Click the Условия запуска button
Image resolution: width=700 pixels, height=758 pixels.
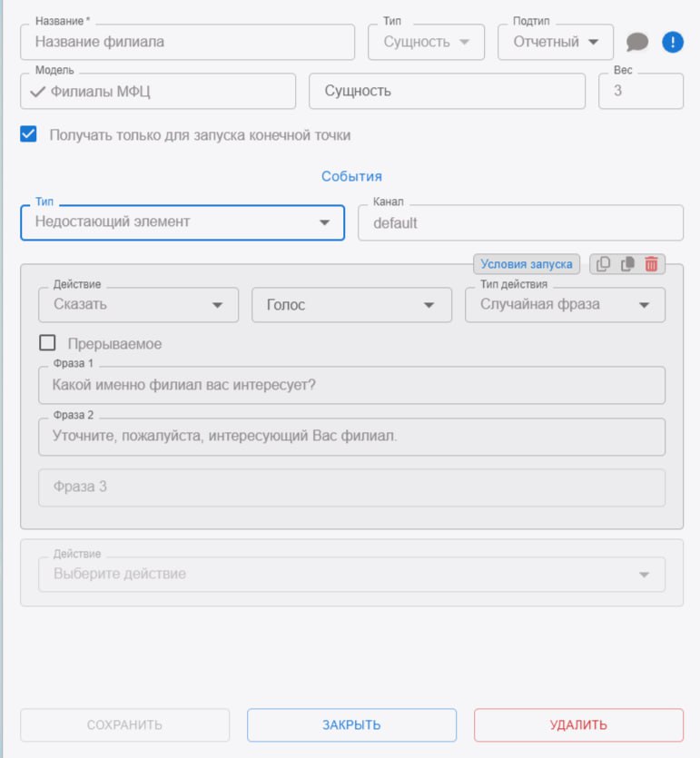(x=527, y=264)
